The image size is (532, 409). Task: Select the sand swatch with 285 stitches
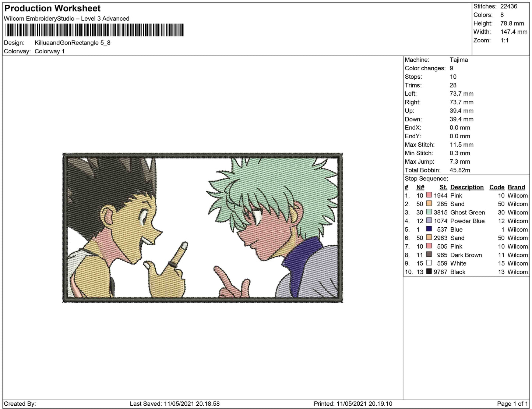429,204
